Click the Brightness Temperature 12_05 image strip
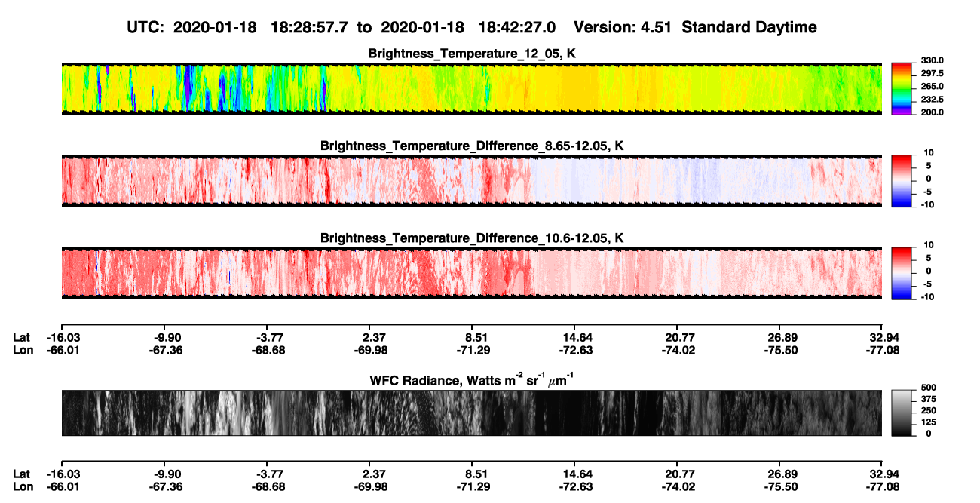The image size is (980, 503). tap(472, 88)
